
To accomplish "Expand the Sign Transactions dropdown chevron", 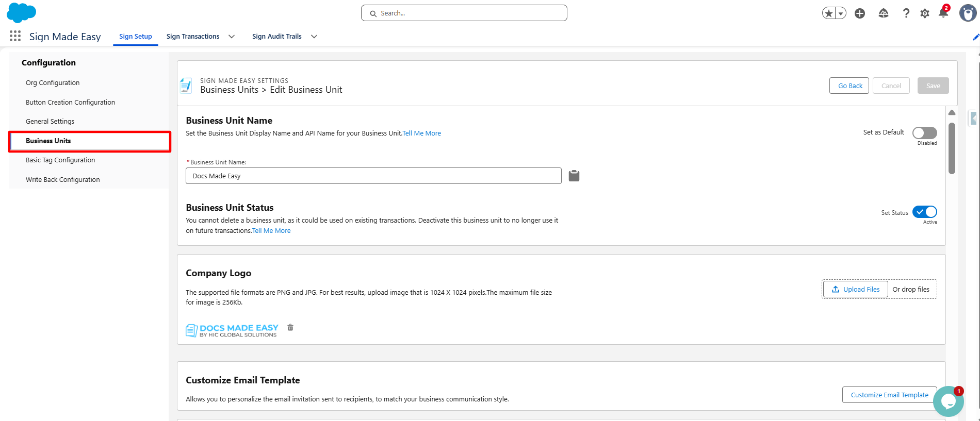I will tap(232, 37).
